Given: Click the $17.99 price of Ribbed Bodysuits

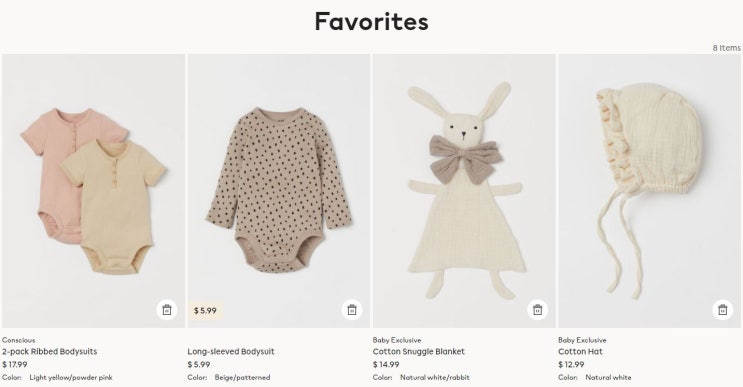Looking at the screenshot, I should [15, 365].
